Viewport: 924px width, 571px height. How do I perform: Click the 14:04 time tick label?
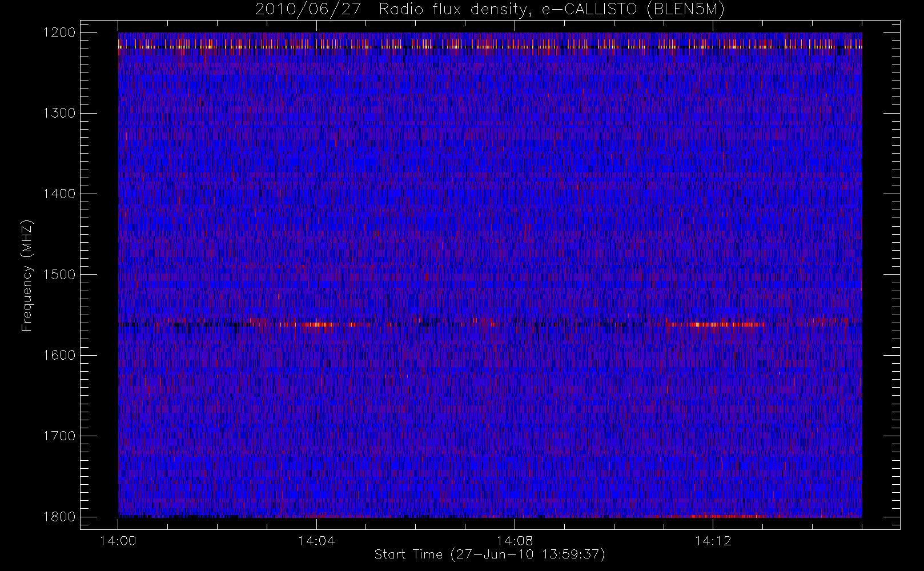(316, 541)
